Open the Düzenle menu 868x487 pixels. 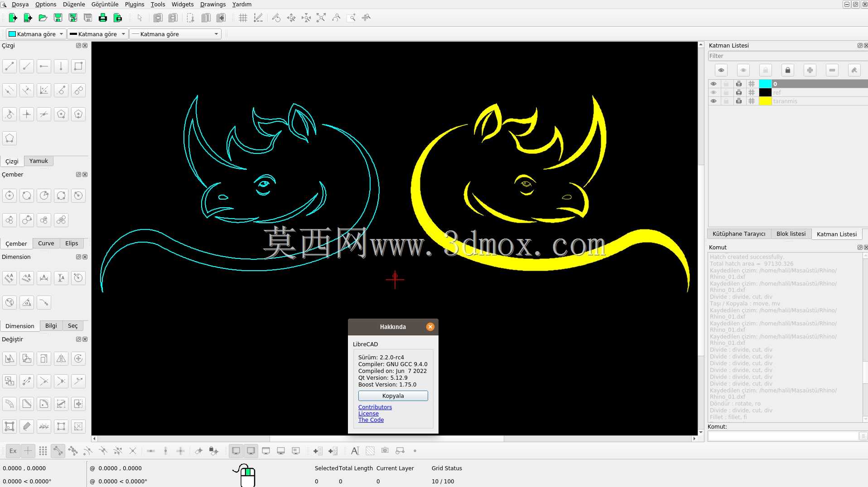tap(74, 4)
